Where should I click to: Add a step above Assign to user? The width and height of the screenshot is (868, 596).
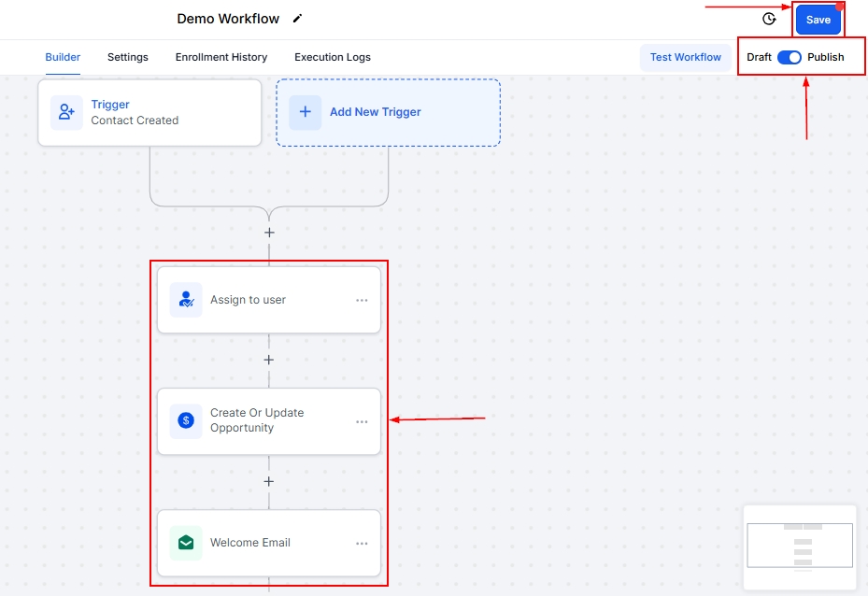click(x=269, y=233)
